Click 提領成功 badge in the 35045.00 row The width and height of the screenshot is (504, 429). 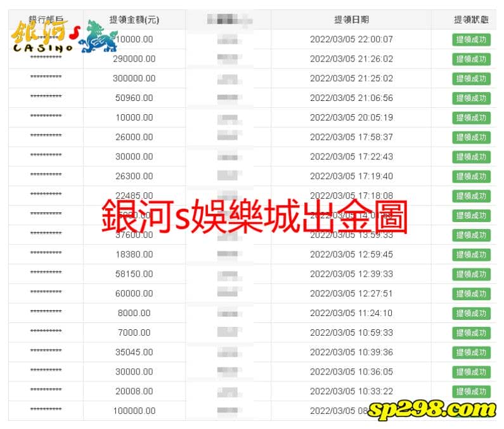pos(471,352)
